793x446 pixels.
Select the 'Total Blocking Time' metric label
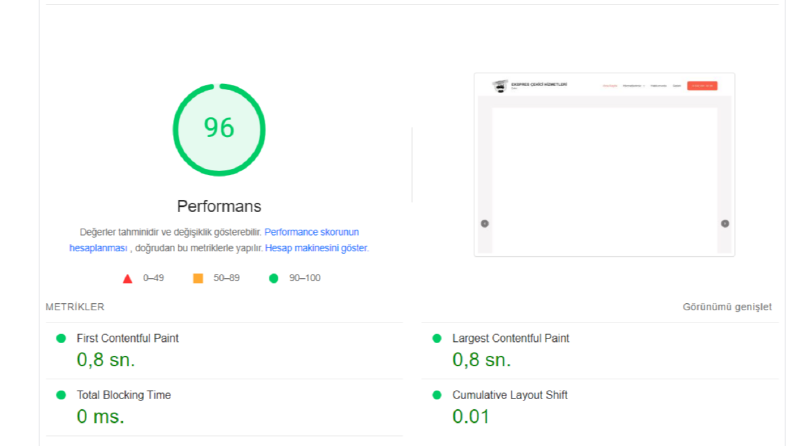pyautogui.click(x=124, y=395)
